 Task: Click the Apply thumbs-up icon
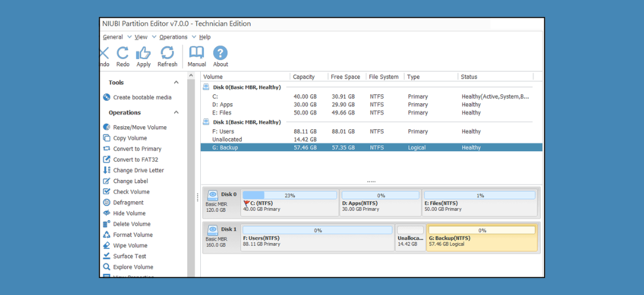[x=144, y=53]
